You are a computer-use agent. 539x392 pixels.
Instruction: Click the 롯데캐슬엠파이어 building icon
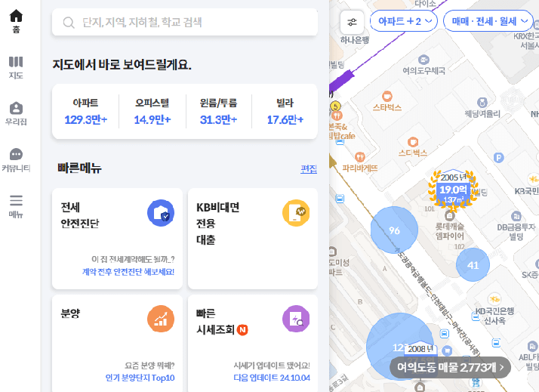[449, 215]
